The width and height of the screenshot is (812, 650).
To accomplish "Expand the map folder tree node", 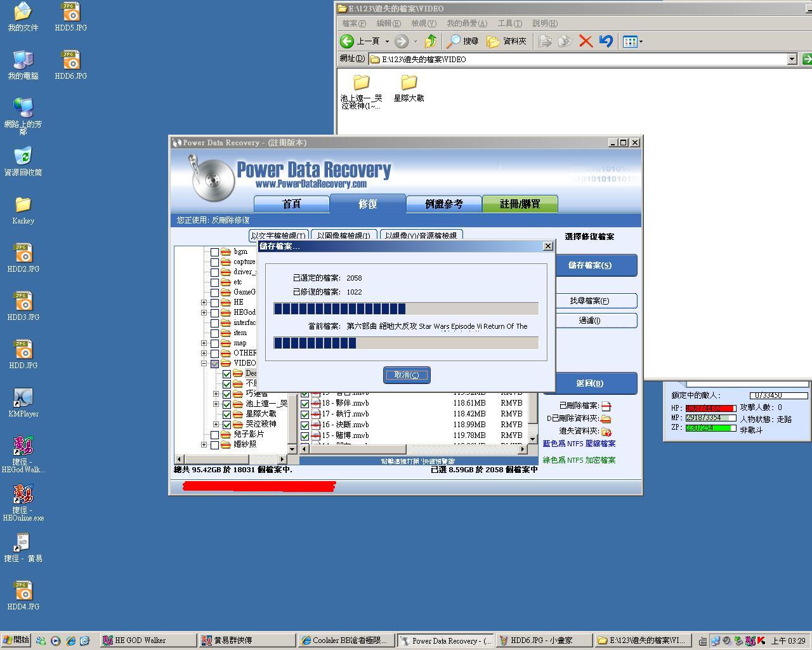I will point(204,343).
